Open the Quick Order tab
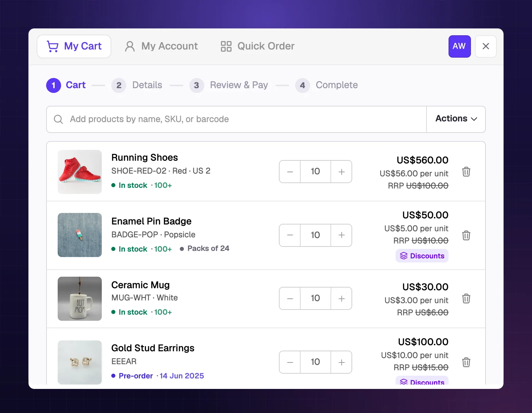The width and height of the screenshot is (532, 413). pos(258,46)
